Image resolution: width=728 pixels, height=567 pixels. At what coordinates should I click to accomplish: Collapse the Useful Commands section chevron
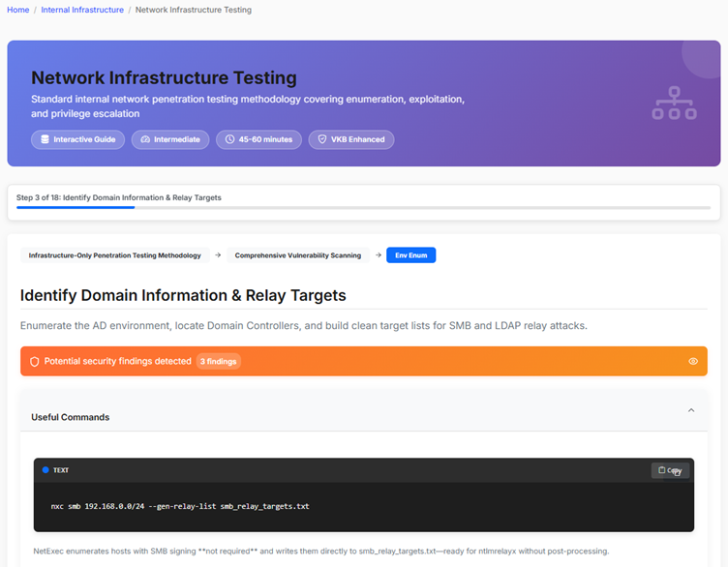click(691, 410)
